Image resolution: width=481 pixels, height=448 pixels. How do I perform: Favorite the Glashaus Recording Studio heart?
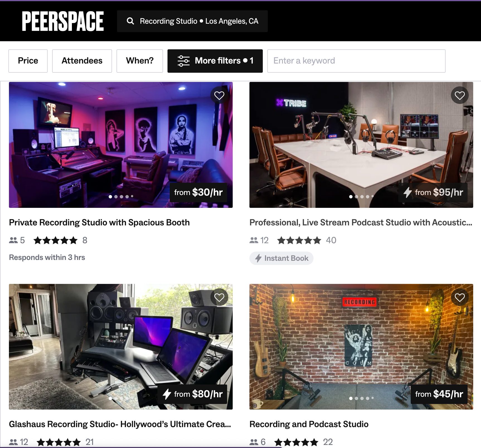[x=219, y=297]
